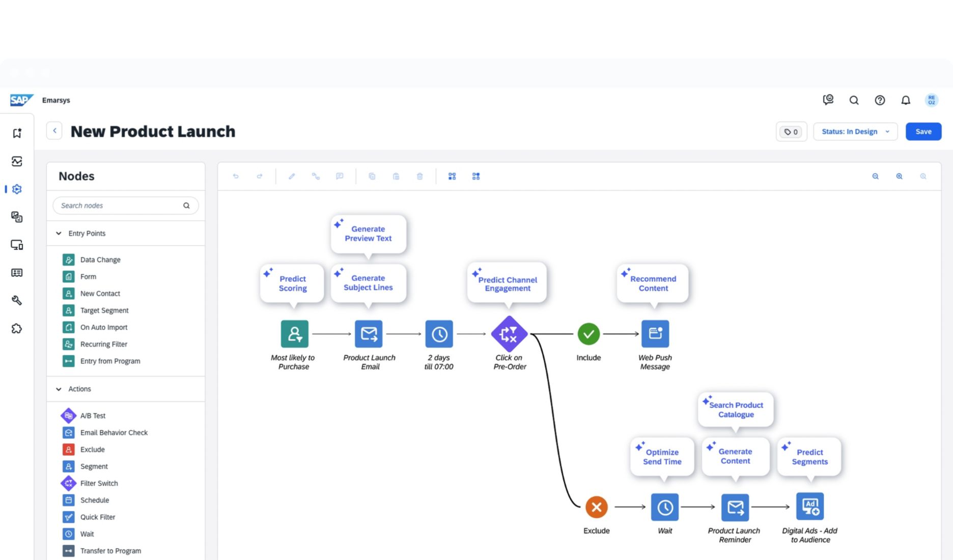This screenshot has width=953, height=560.
Task: Collapse the Actions section
Action: click(59, 389)
